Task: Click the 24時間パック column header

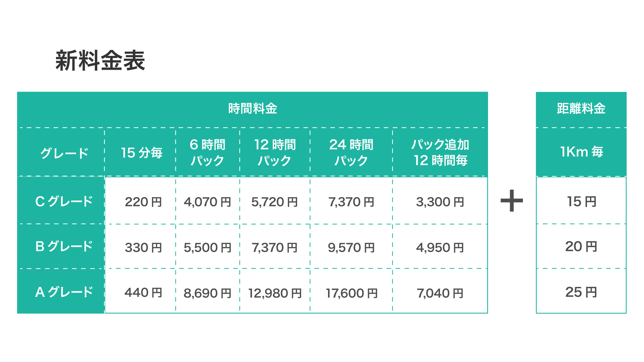Action: click(351, 153)
